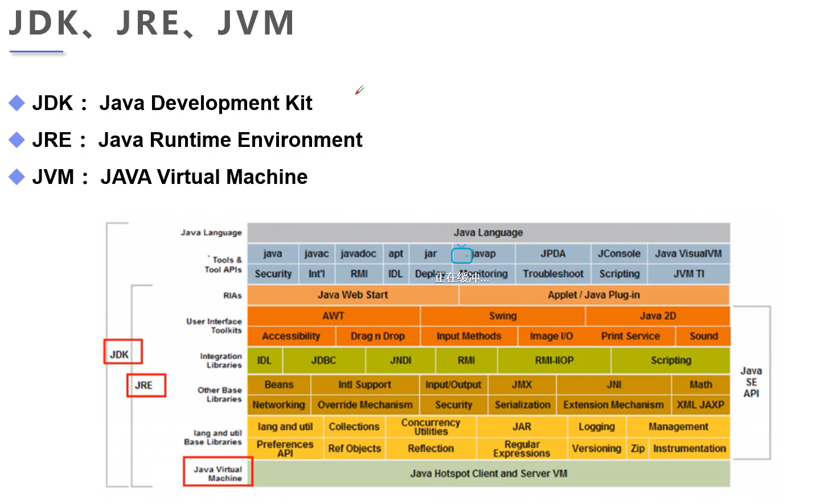Click the pencil cursor icon near the title
The height and width of the screenshot is (504, 816).
pos(360,91)
